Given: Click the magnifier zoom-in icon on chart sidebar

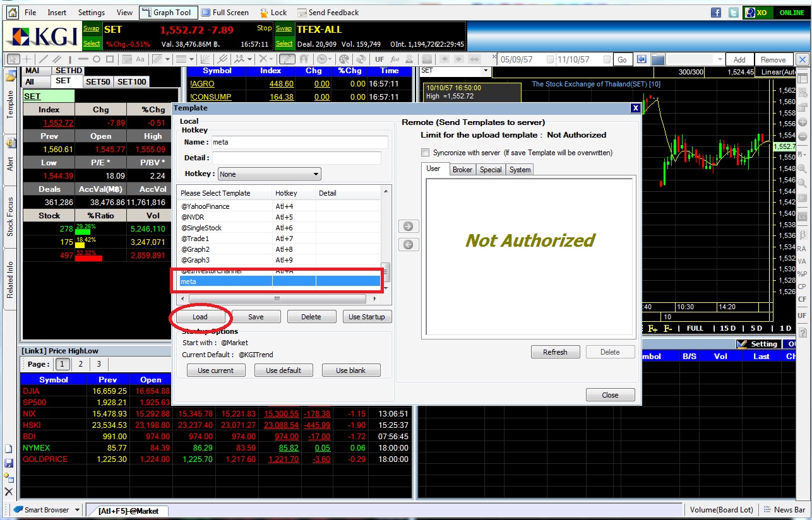Looking at the screenshot, I should [x=803, y=168].
